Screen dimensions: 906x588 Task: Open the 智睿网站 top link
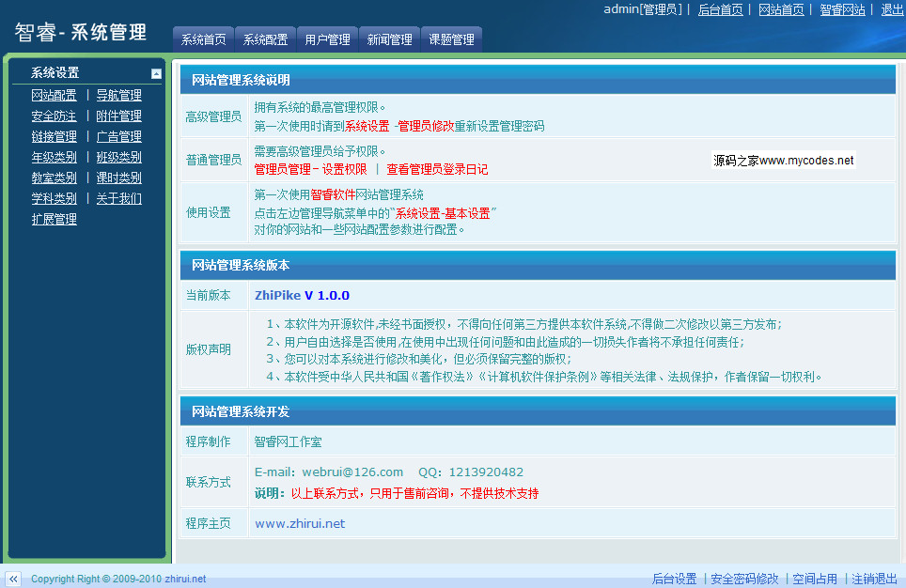point(842,9)
